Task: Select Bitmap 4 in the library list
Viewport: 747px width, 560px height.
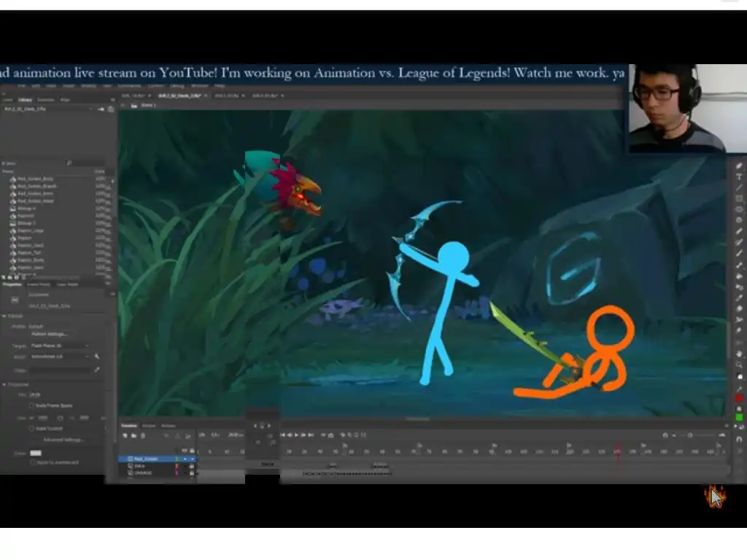Action: click(x=26, y=209)
